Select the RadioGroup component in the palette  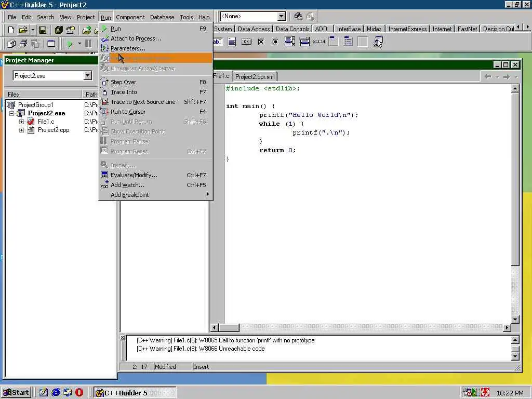pyautogui.click(x=348, y=42)
